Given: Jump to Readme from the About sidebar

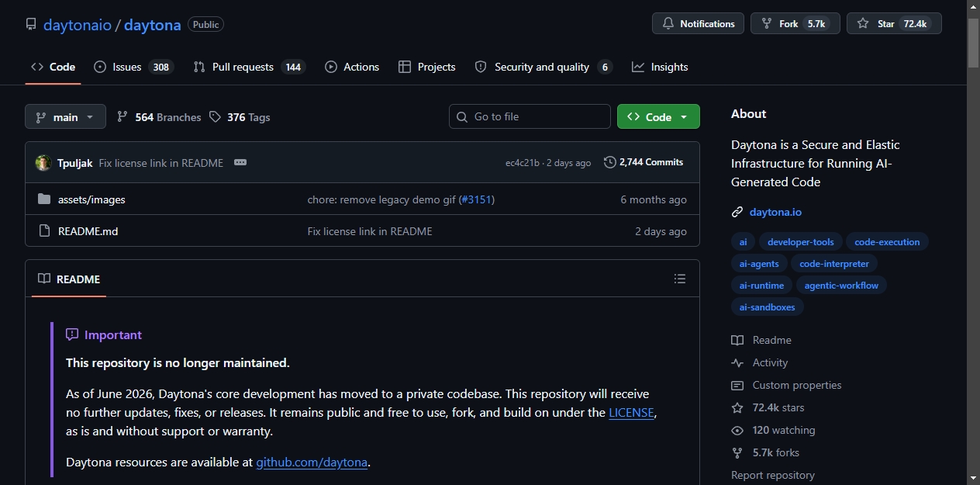Looking at the screenshot, I should pos(761,340).
